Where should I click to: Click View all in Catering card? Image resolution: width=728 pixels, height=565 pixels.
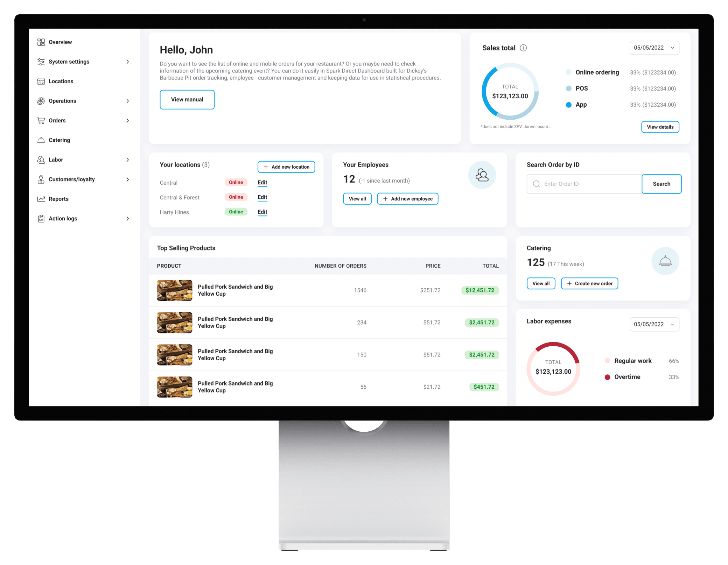(541, 283)
